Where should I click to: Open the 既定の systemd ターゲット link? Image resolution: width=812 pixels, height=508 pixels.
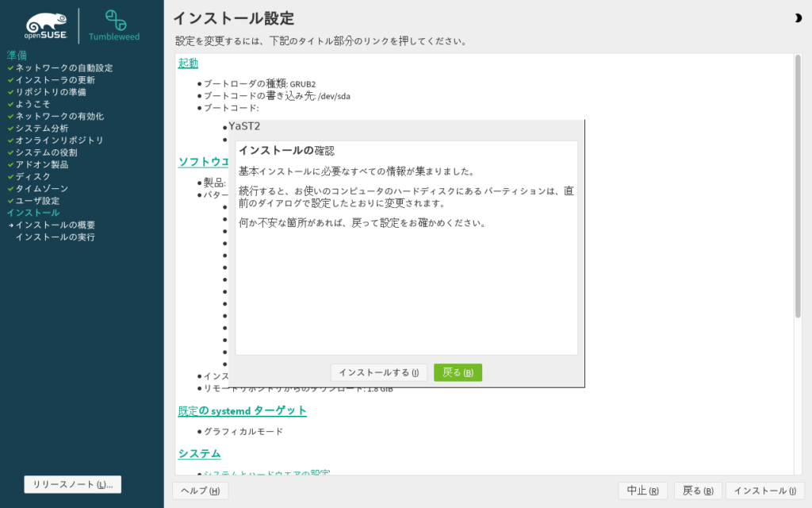click(242, 410)
